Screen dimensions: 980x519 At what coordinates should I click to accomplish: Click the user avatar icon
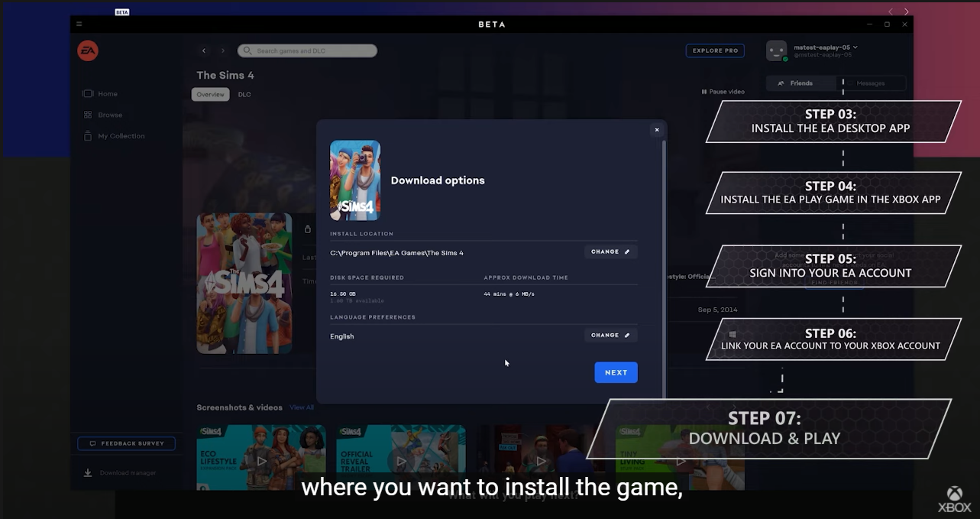click(x=776, y=50)
